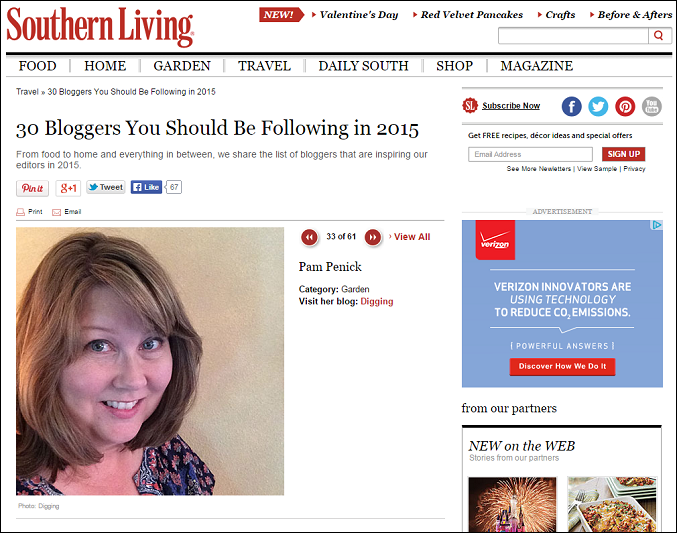677x533 pixels.
Task: Open the Twitter bird icon
Action: 598,106
